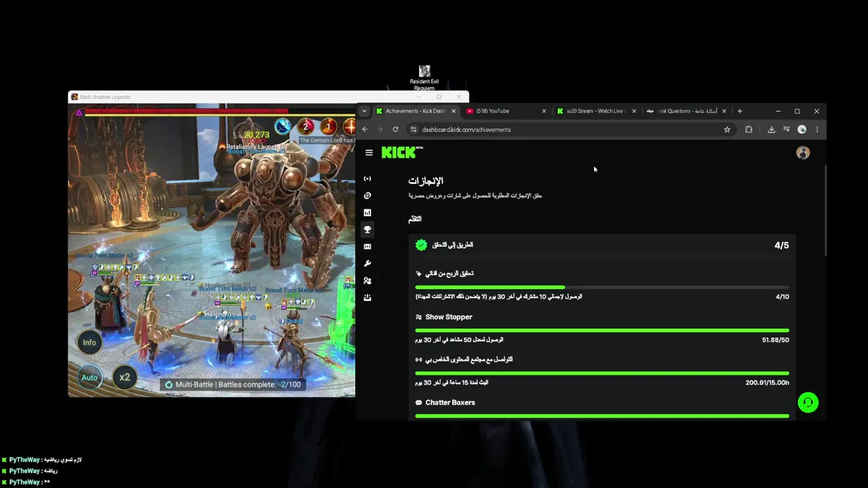Open the stream broadcast icon in Kick sidebar
The width and height of the screenshot is (868, 488).
tap(368, 179)
